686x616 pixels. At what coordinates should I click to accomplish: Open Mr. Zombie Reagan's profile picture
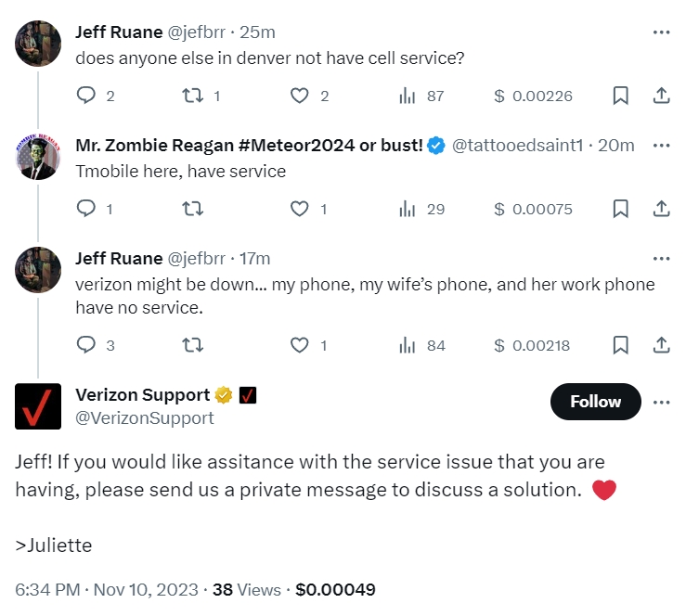point(38,157)
